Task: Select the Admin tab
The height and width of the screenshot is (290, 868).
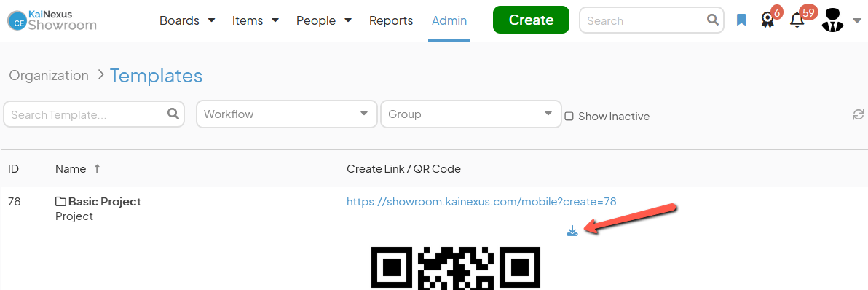Action: pos(449,20)
